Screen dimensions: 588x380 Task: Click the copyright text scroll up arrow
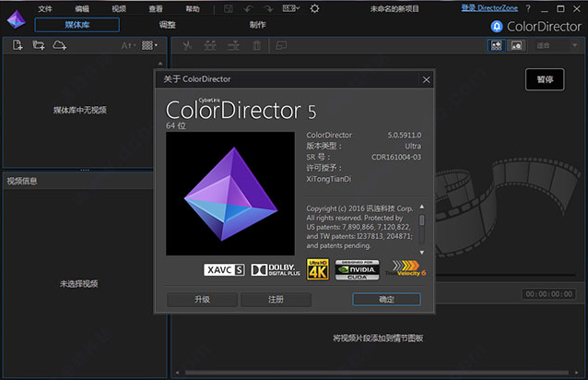[422, 207]
